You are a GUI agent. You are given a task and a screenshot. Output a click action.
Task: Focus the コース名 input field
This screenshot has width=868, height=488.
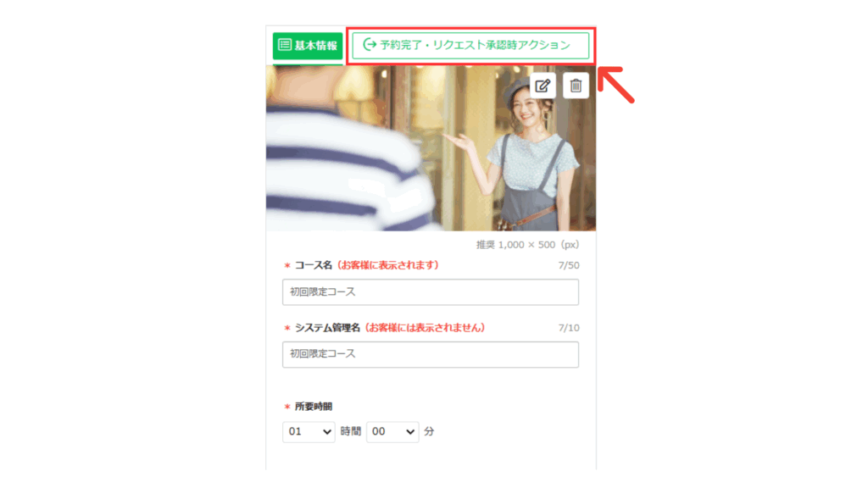pyautogui.click(x=430, y=292)
